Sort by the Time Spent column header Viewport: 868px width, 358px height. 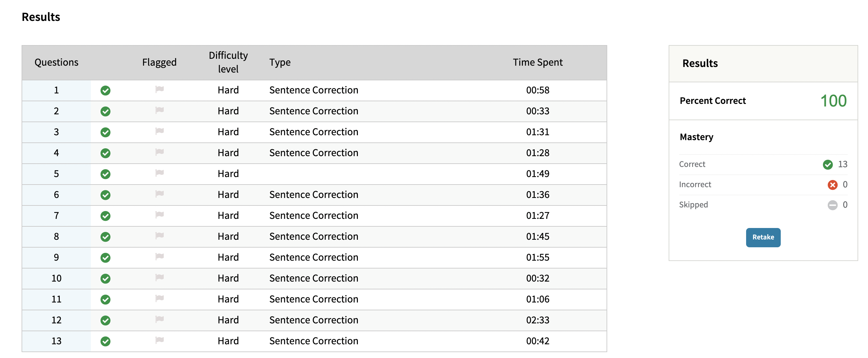tap(538, 62)
